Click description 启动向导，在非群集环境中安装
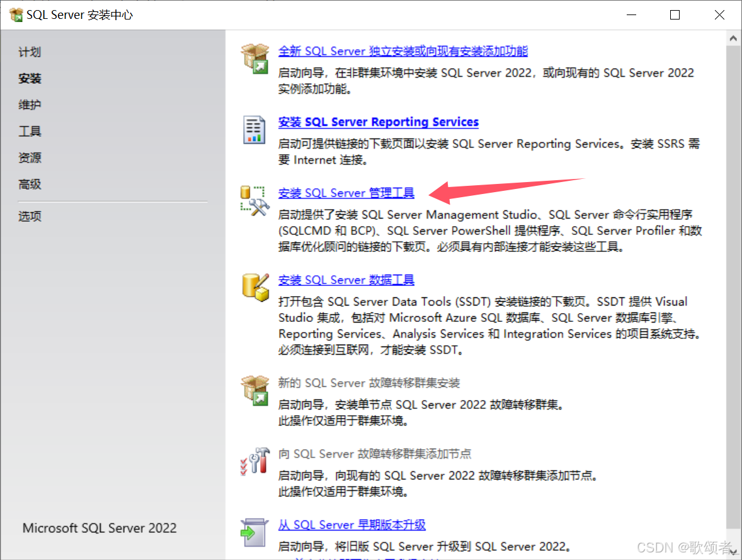 point(486,81)
